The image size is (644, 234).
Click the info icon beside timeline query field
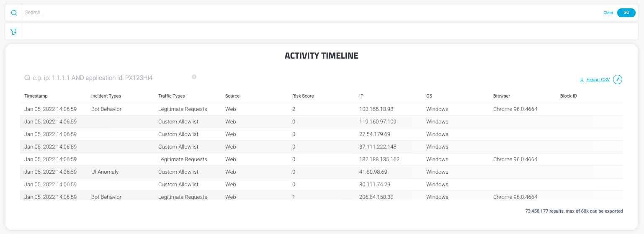[x=194, y=77]
